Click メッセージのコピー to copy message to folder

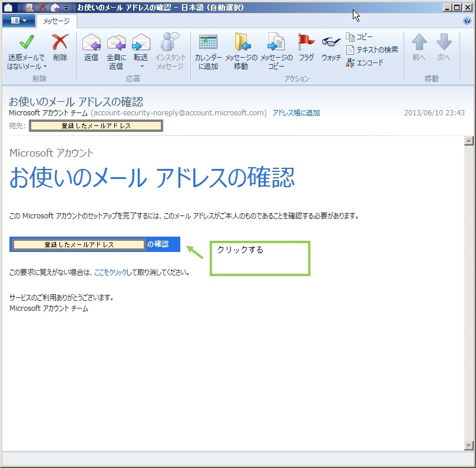(276, 52)
